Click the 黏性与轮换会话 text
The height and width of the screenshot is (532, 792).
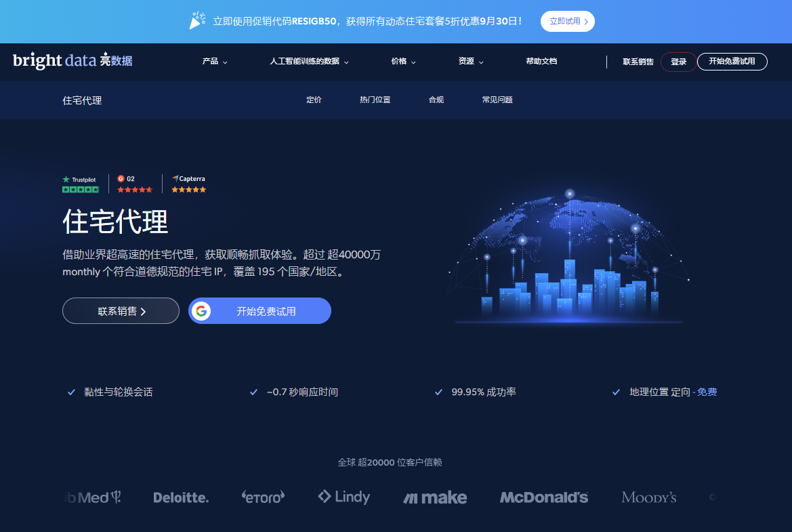point(118,392)
